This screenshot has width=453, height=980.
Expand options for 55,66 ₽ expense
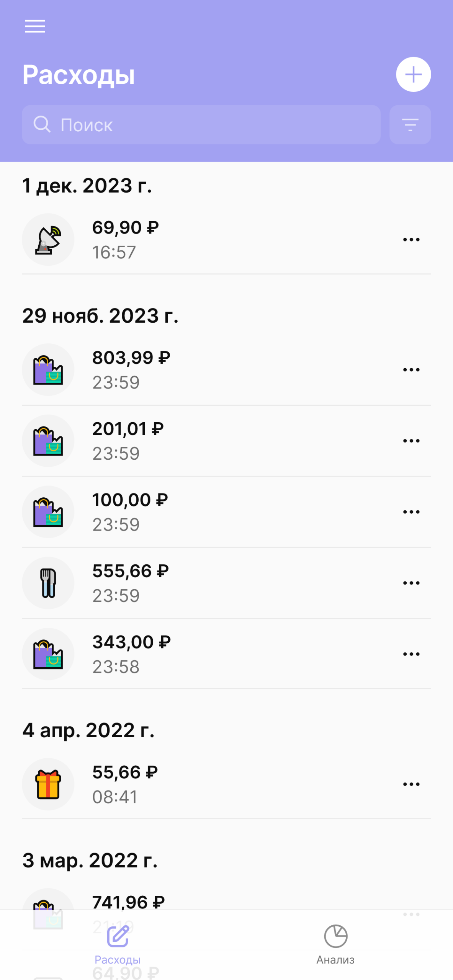click(411, 784)
